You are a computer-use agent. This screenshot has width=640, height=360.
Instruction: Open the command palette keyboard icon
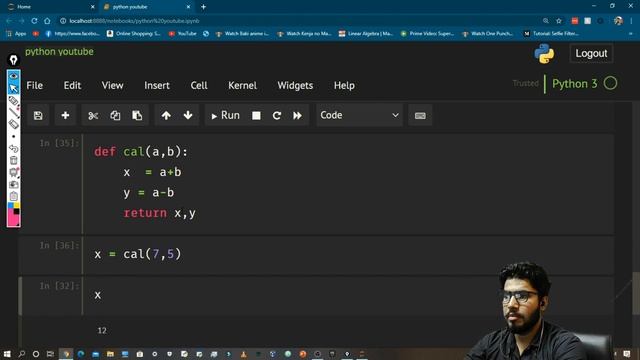coord(420,116)
